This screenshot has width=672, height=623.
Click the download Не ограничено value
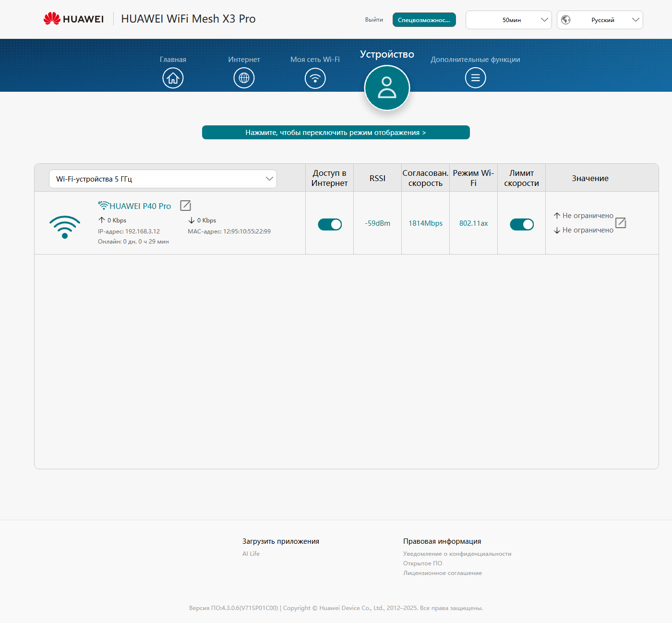coord(588,230)
